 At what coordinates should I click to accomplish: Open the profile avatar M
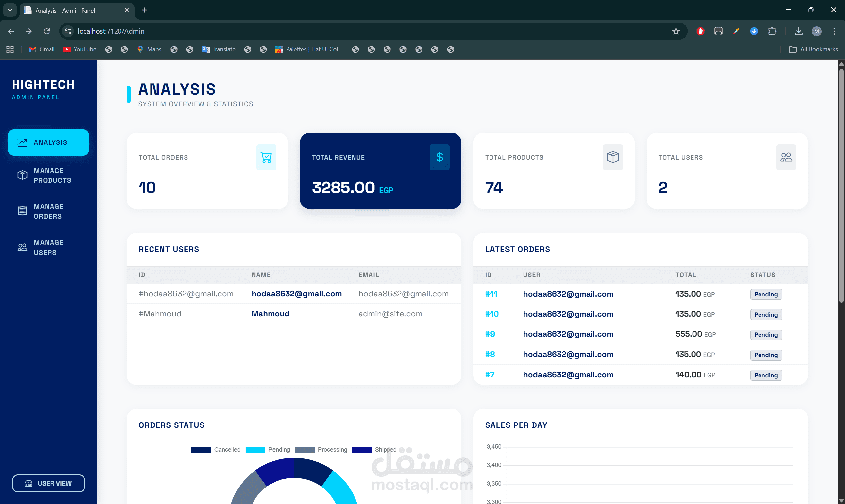[x=817, y=31]
